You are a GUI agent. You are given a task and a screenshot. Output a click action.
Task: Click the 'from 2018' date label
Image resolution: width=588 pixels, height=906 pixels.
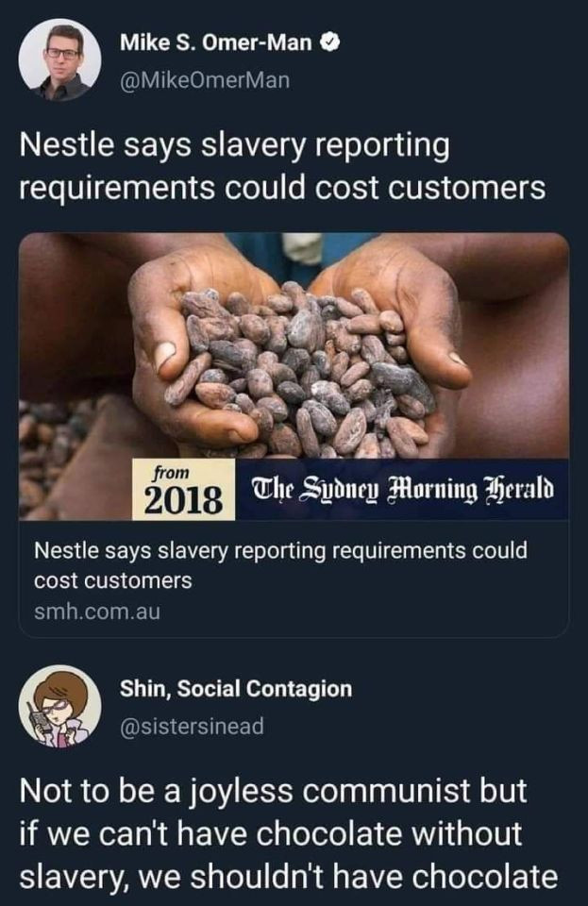pos(184,490)
